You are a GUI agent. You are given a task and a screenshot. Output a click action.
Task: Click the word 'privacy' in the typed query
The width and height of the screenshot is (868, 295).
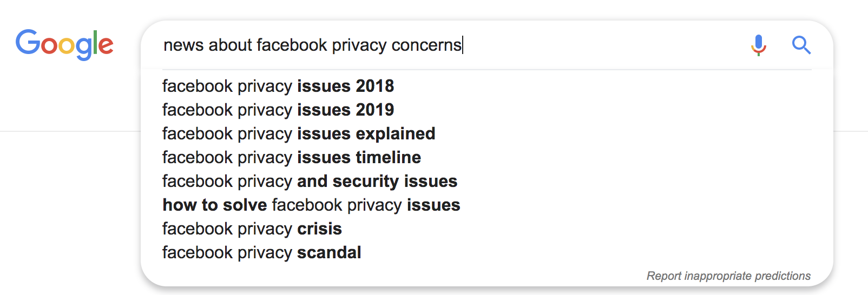(359, 45)
